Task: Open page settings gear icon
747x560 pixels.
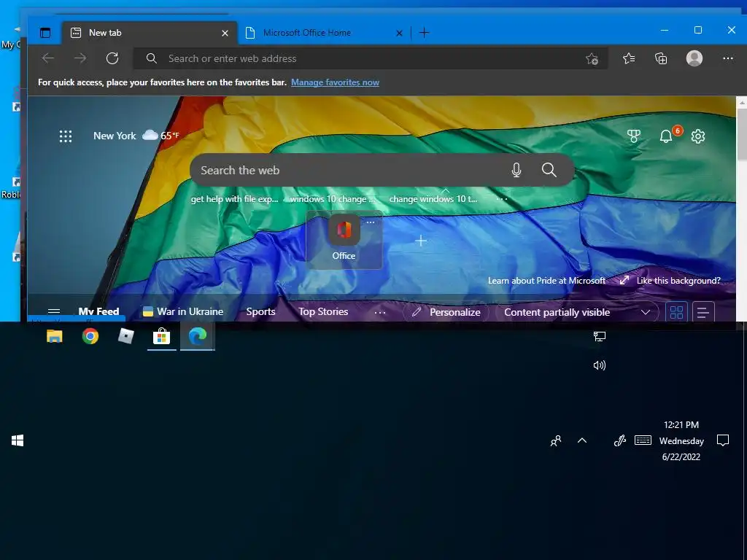Action: 698,136
